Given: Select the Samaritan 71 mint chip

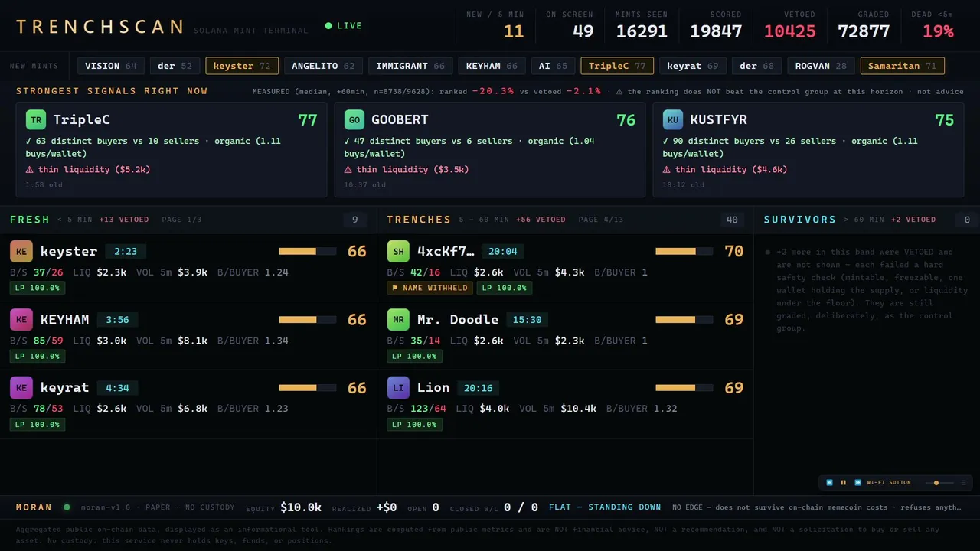Looking at the screenshot, I should pyautogui.click(x=903, y=66).
